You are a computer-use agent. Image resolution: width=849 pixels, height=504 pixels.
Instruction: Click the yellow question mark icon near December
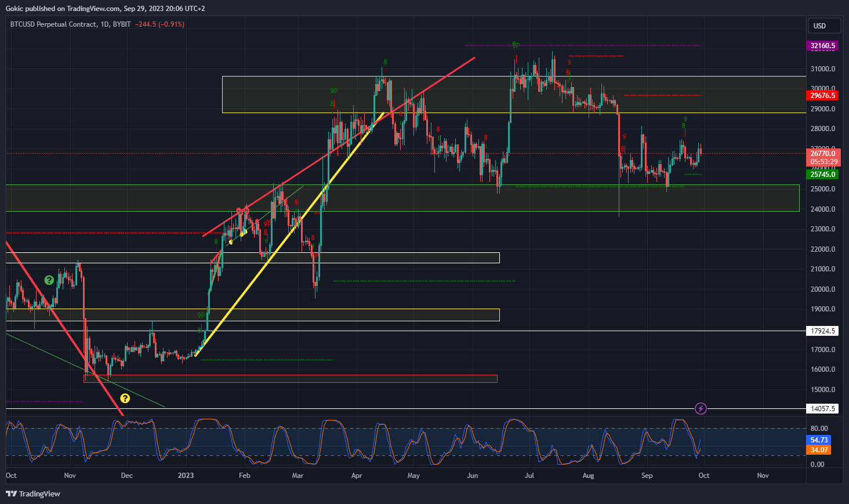click(125, 398)
